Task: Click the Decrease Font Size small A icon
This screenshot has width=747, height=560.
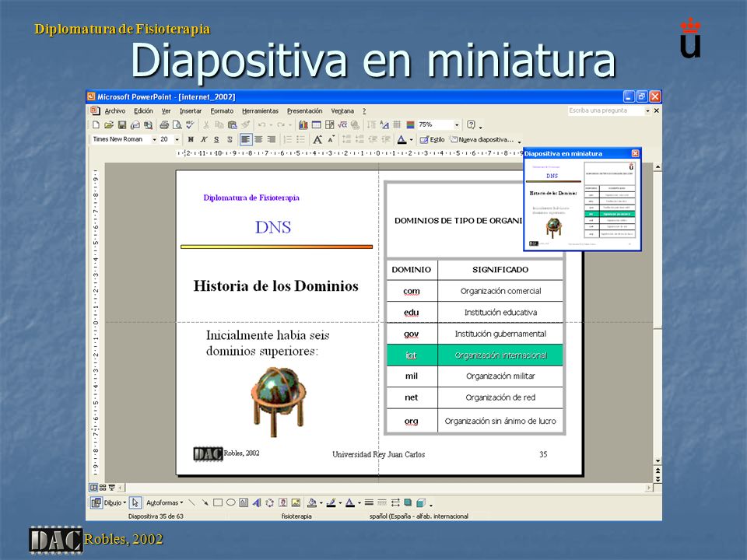Action: [x=331, y=139]
